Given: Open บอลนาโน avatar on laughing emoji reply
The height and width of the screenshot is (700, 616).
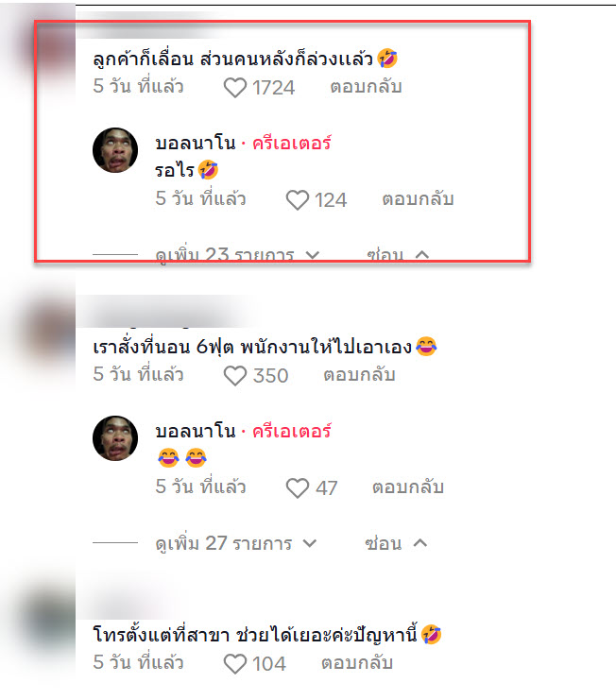Looking at the screenshot, I should pos(115,438).
